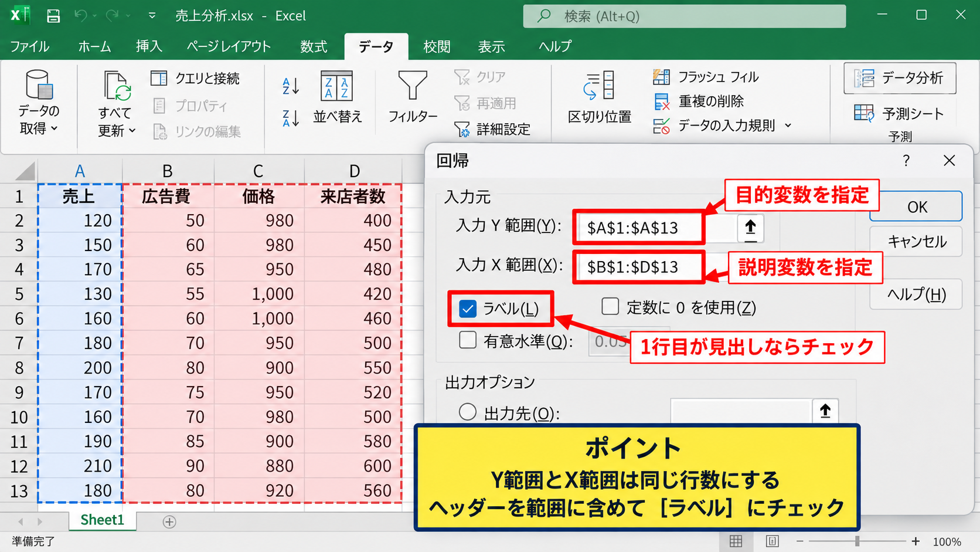
Task: Expand データの入力規則 dropdown arrow
Action: [788, 126]
